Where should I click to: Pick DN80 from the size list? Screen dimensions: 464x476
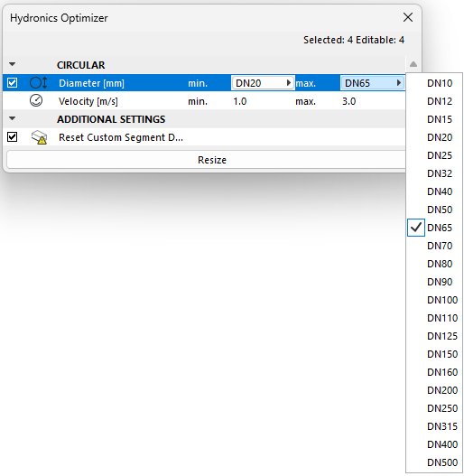(x=434, y=264)
